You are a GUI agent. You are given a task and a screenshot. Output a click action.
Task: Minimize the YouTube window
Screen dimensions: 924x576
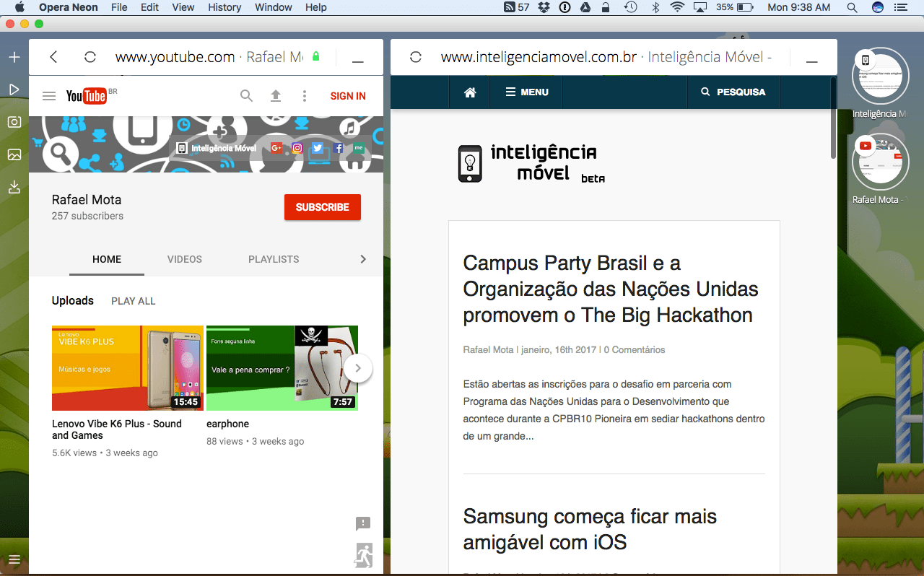pos(358,62)
